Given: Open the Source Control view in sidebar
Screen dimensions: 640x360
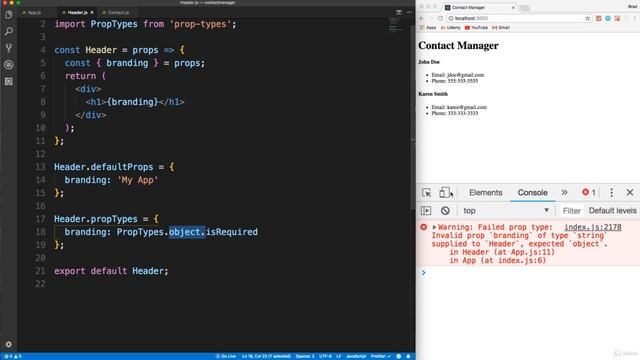Looking at the screenshot, I should [x=9, y=48].
